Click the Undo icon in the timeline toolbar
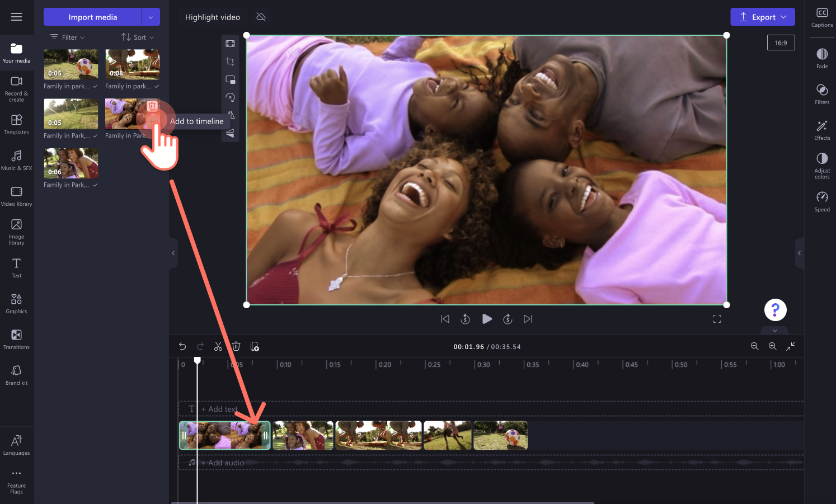Viewport: 836px width, 504px height. 182,346
